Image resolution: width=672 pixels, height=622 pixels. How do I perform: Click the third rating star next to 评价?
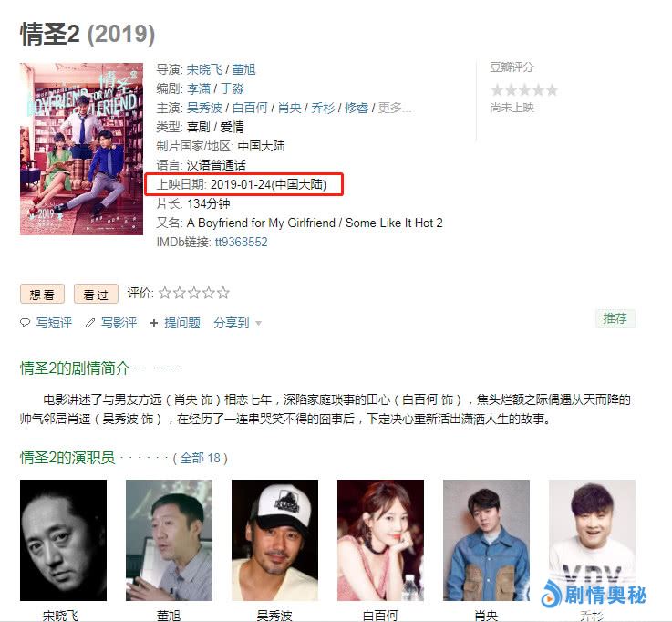(x=193, y=293)
